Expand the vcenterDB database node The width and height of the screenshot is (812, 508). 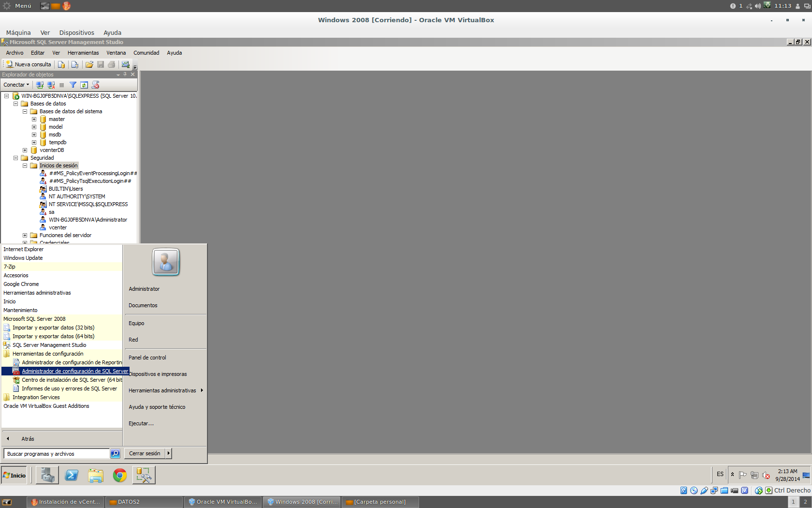25,150
